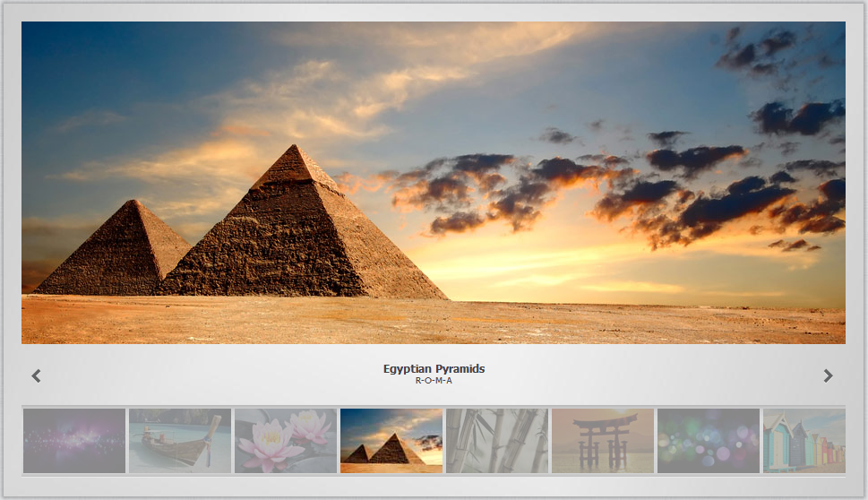The height and width of the screenshot is (500, 868).
Task: Open the wooden longtail boat thumbnail
Action: coord(180,441)
